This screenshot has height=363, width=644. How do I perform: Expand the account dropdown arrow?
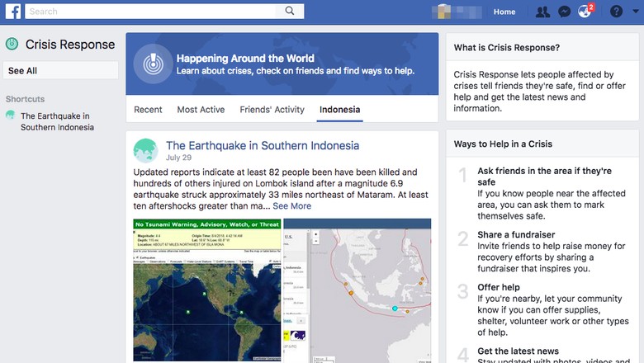pos(635,12)
